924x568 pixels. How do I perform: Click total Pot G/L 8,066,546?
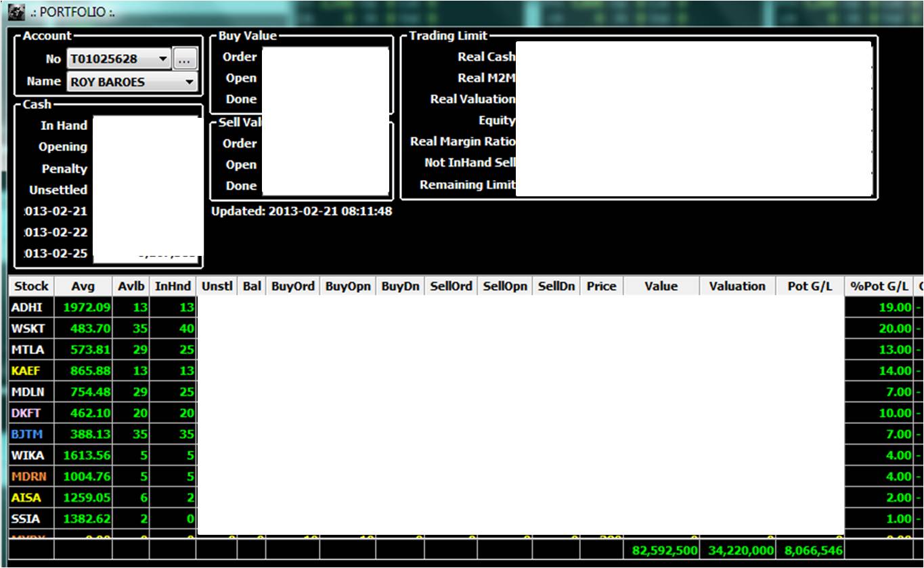pyautogui.click(x=810, y=550)
